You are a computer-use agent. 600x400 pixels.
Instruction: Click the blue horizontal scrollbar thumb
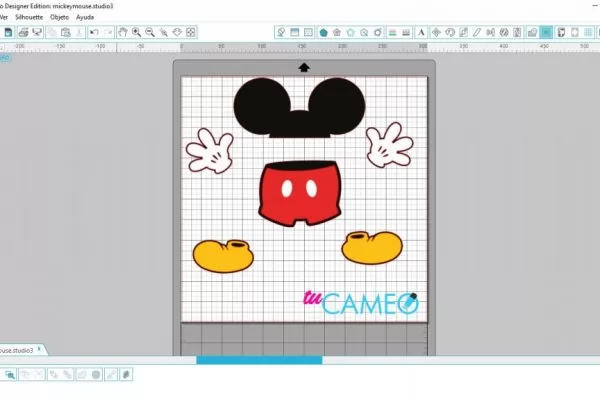pos(259,360)
